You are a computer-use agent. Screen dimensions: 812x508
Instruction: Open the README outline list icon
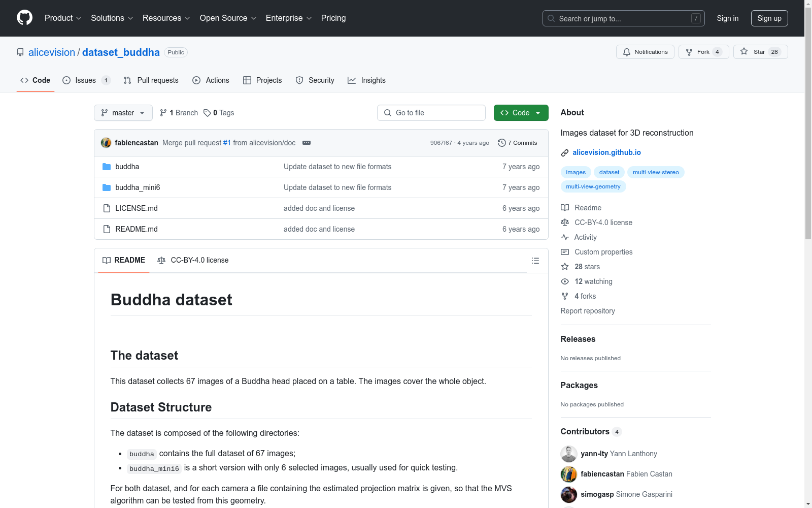pyautogui.click(x=535, y=261)
